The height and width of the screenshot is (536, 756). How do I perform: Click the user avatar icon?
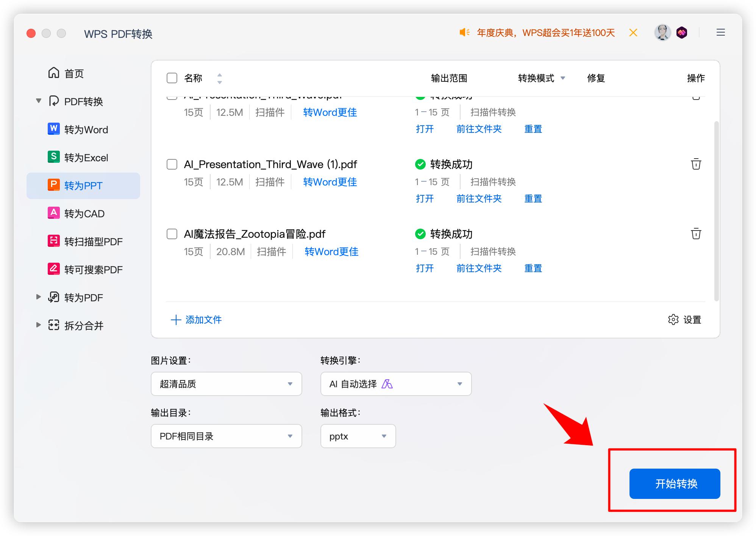pos(662,33)
